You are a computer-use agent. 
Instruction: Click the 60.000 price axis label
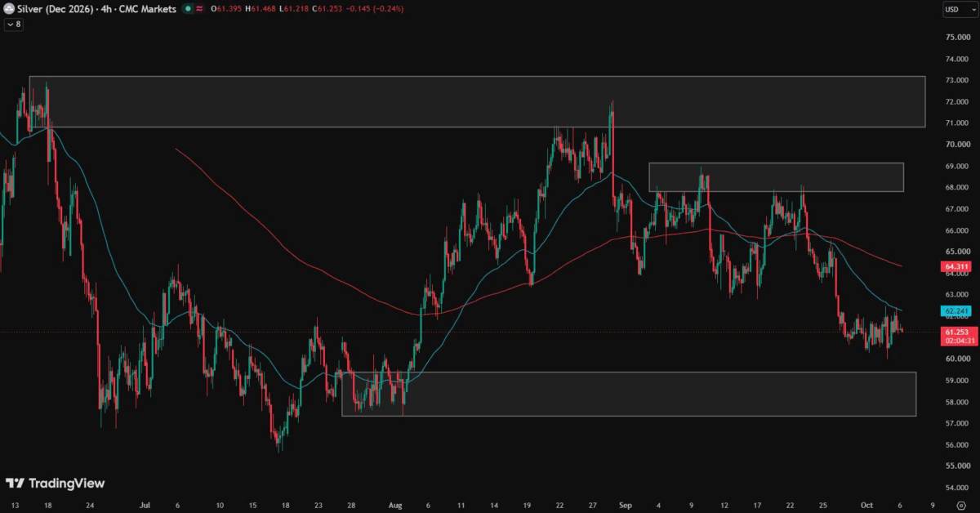click(x=956, y=359)
